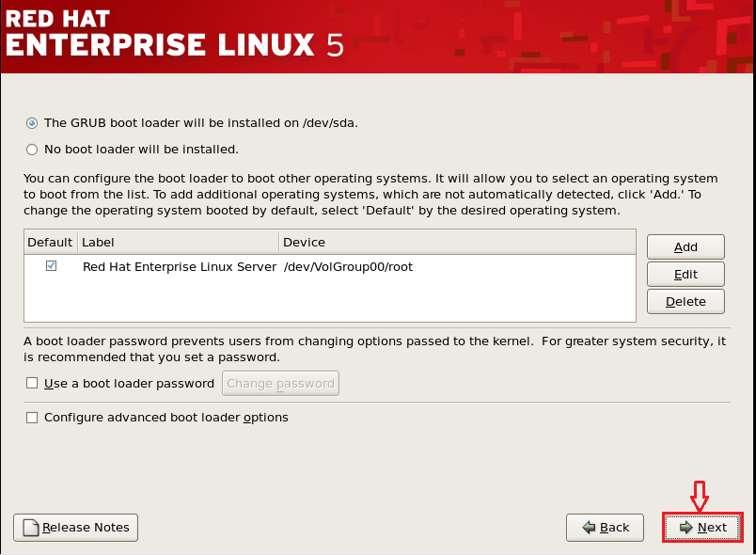Image resolution: width=756 pixels, height=555 pixels.
Task: Select the GRUB boot loader install option
Action: [31, 122]
